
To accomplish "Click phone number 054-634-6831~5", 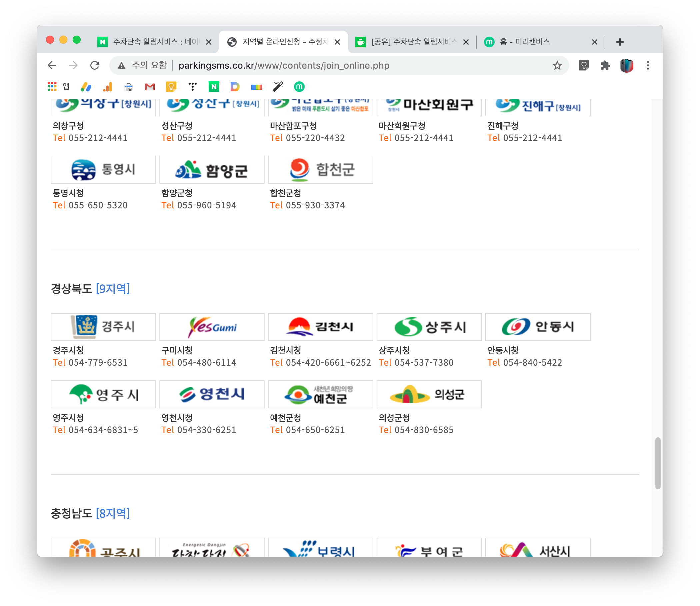I will [x=103, y=429].
